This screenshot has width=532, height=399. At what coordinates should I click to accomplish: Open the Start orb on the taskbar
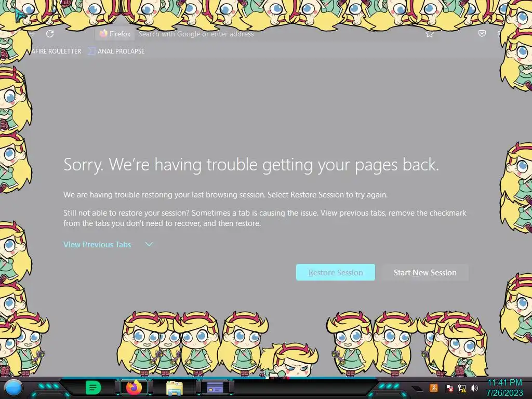(14, 388)
